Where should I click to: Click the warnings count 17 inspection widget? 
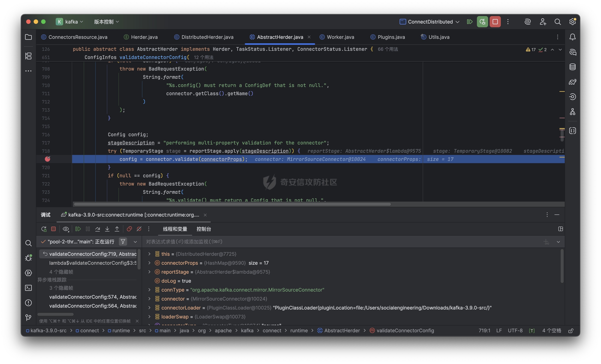pos(531,49)
